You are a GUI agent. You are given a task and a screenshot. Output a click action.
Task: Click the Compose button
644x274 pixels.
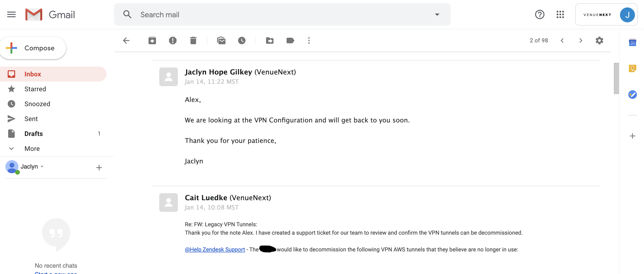(x=33, y=48)
